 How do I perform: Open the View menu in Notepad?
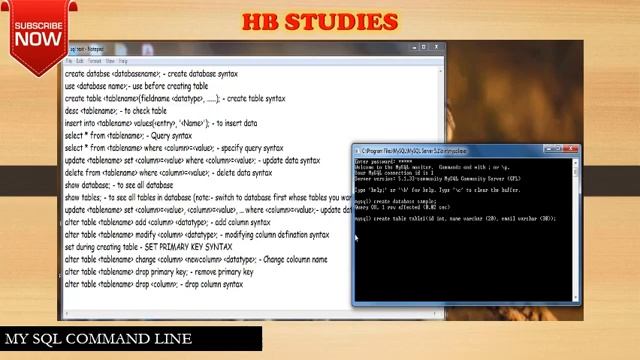point(110,61)
